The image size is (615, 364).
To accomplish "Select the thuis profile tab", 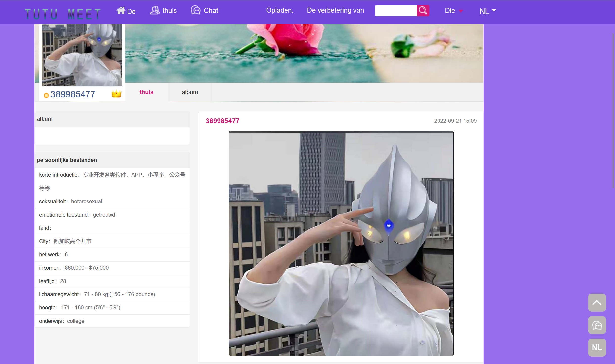I will coord(146,92).
